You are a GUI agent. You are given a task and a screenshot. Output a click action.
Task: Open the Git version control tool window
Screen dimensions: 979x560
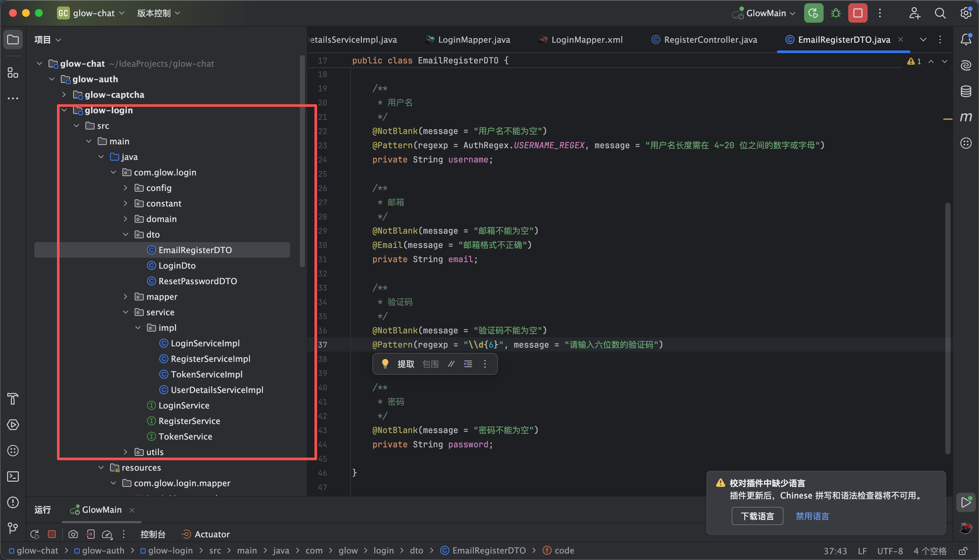click(x=13, y=528)
